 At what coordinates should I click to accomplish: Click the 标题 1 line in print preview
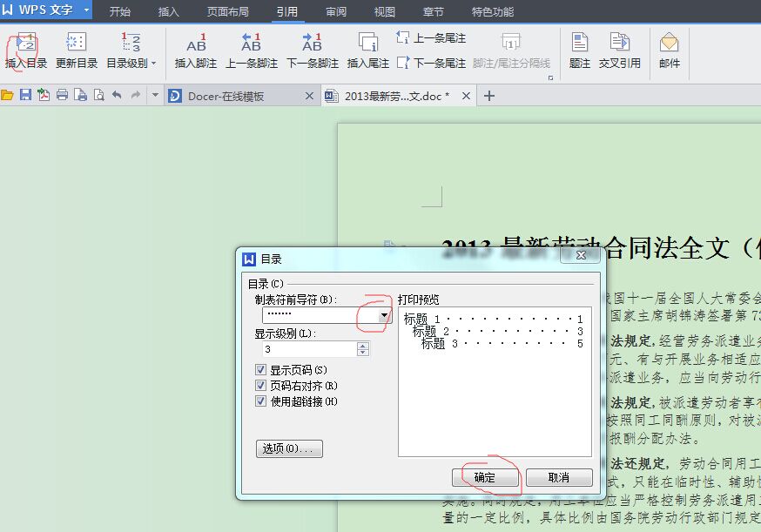493,319
